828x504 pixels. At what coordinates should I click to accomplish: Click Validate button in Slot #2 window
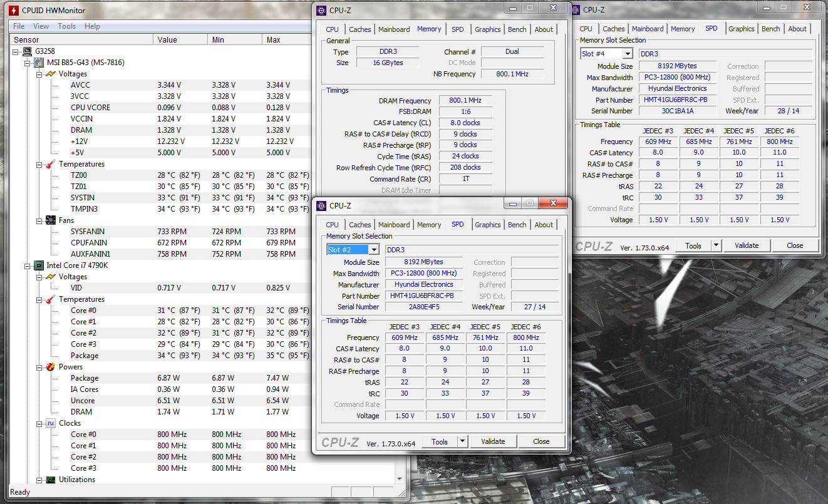tap(493, 441)
